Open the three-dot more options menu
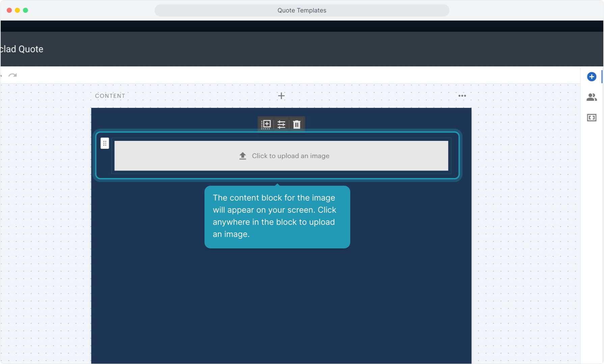 (462, 96)
